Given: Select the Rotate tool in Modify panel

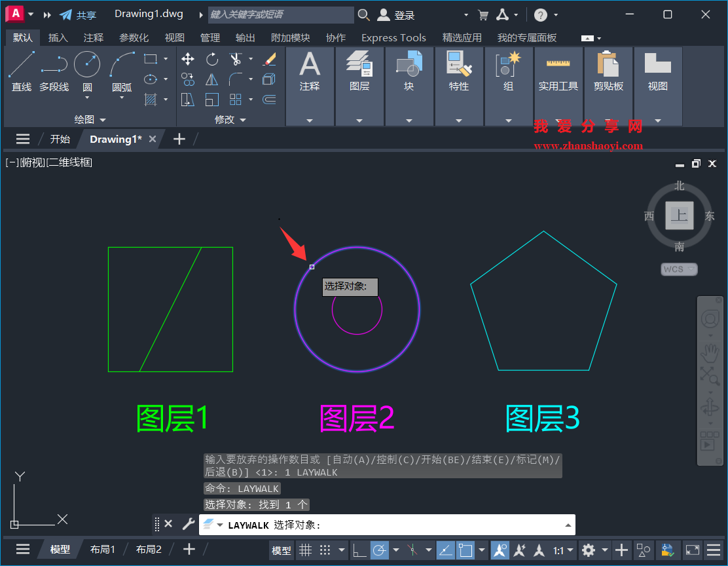Looking at the screenshot, I should coord(212,59).
